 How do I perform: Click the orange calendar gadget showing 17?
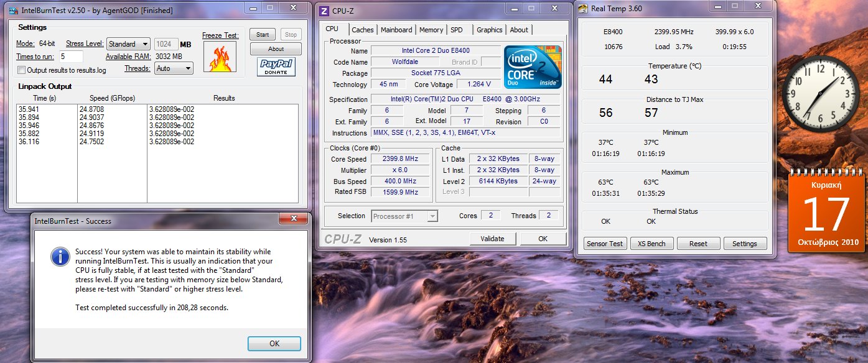[825, 211]
